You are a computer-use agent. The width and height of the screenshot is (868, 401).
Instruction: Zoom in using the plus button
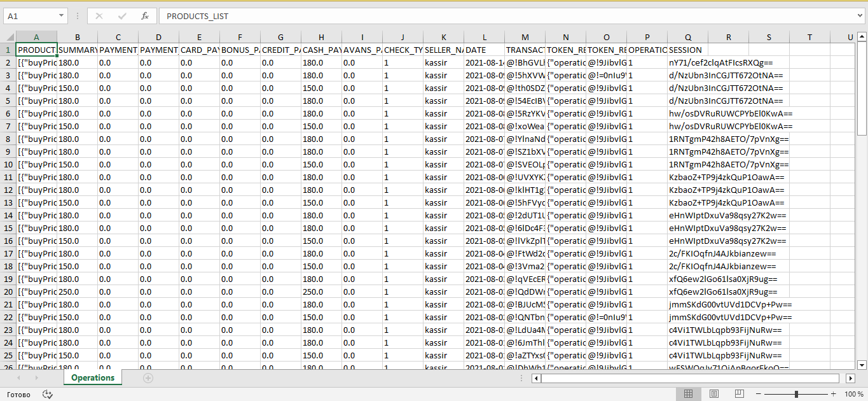point(833,395)
